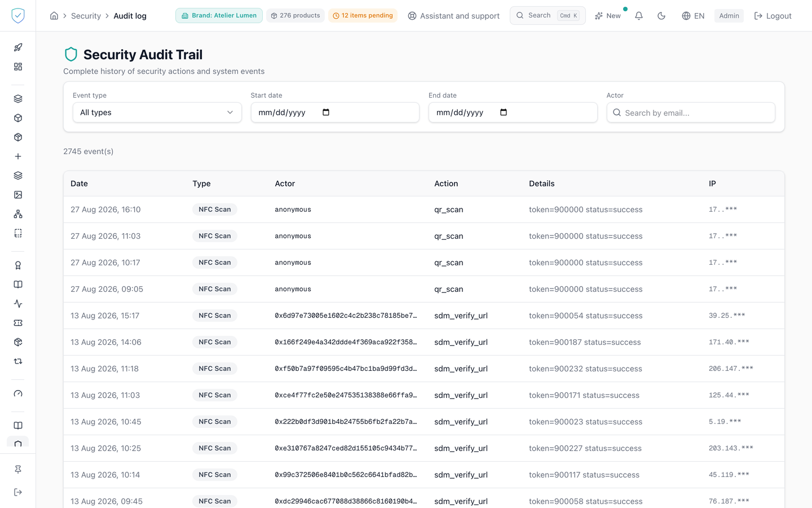Select the 27 Aug 2026, 11:03 row date

[x=105, y=236]
